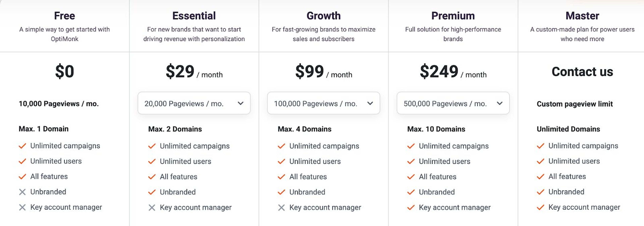The width and height of the screenshot is (644, 226).
Task: Click the checkmark beside Unlimited users in Growth
Action: [282, 161]
